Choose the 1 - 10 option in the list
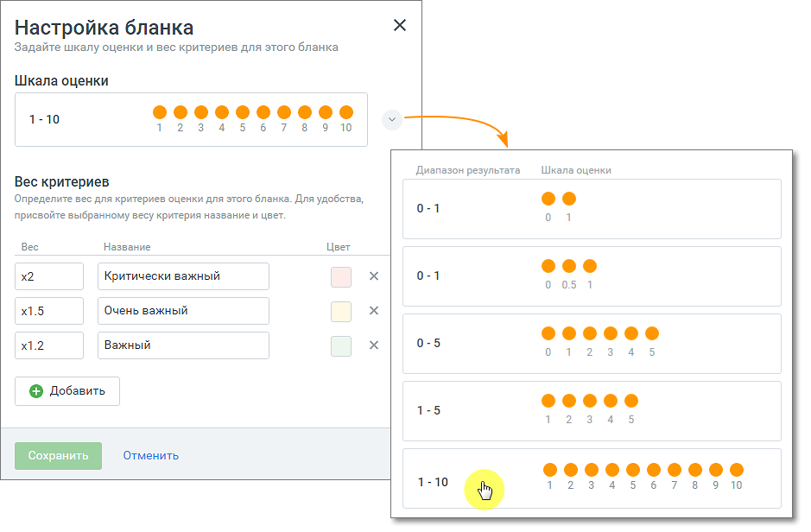This screenshot has height=532, width=811. click(592, 478)
